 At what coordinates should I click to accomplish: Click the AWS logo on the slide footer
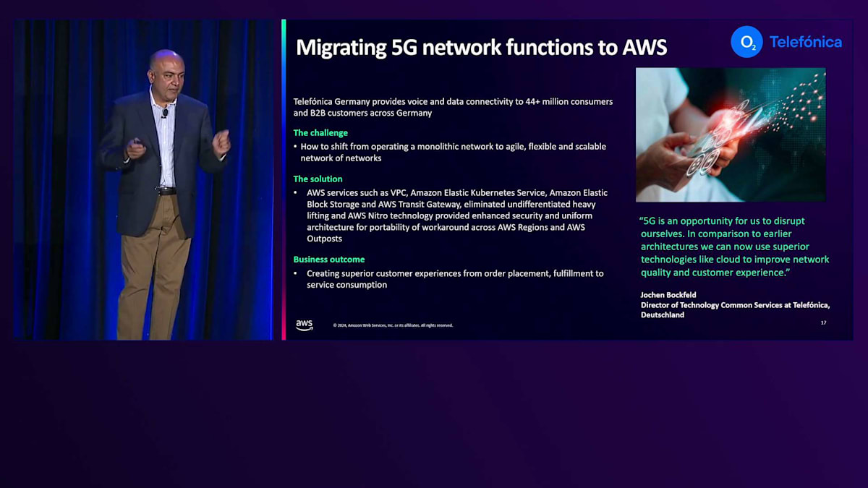pos(305,325)
